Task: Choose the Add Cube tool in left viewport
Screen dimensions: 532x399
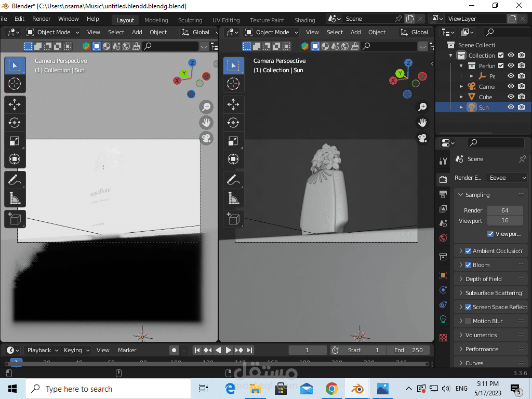Action: 15,219
